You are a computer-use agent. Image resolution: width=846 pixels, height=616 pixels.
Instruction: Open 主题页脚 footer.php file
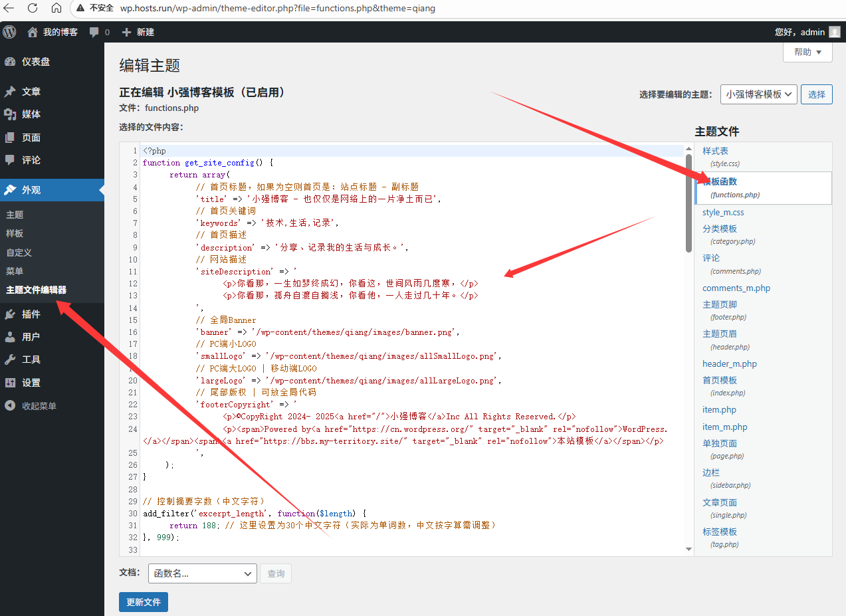point(719,304)
